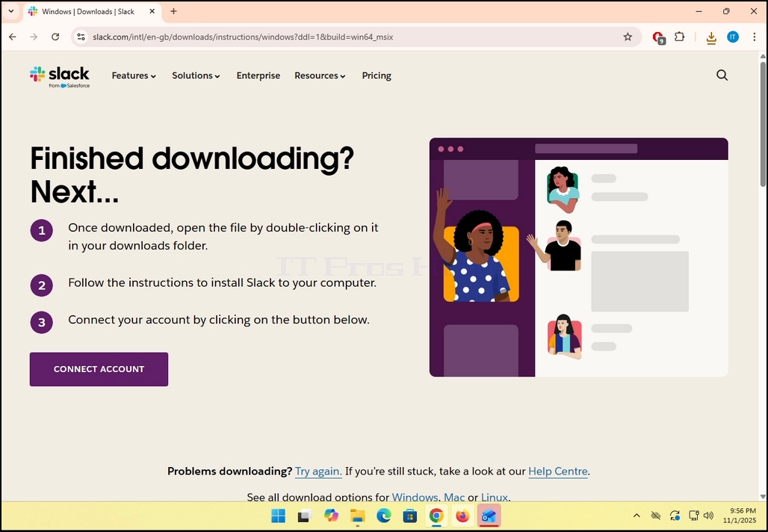The height and width of the screenshot is (532, 768).
Task: Open Task View on the taskbar
Action: 305,516
